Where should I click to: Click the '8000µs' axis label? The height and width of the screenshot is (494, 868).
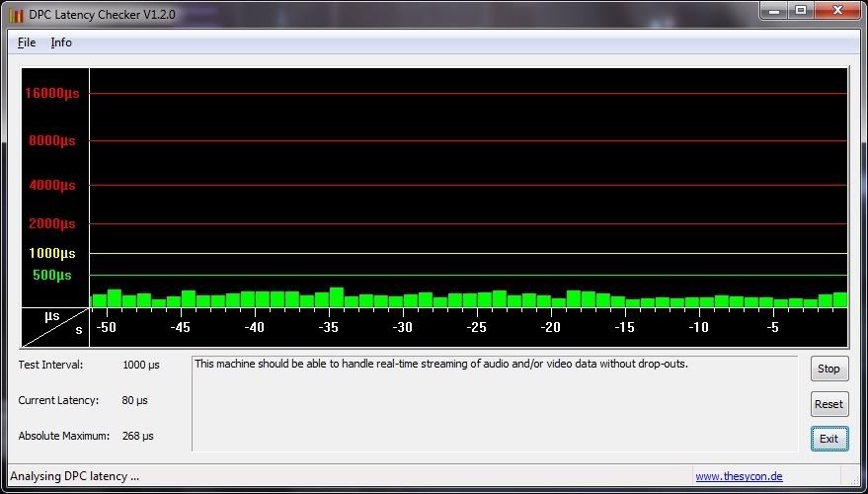[x=52, y=141]
